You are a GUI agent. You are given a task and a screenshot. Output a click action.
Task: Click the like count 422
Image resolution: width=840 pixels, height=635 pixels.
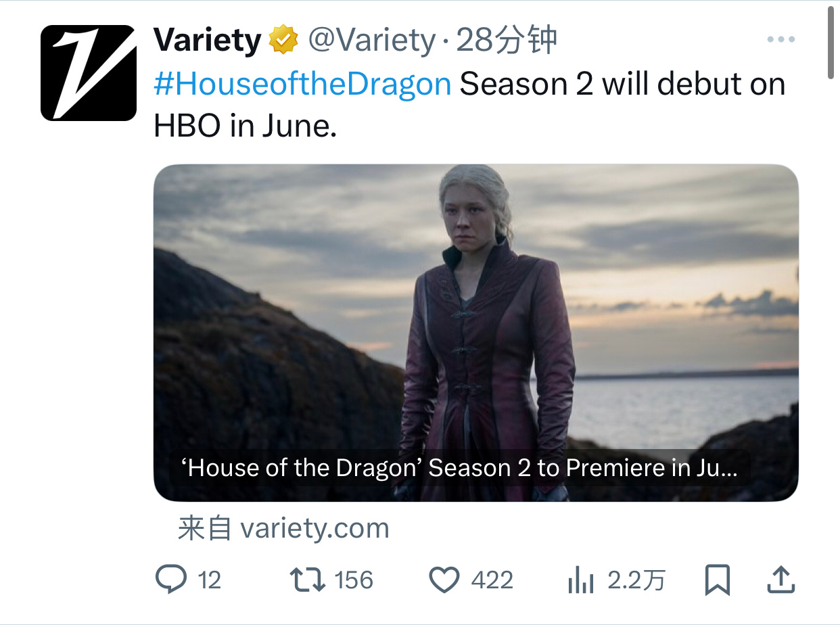(x=492, y=580)
